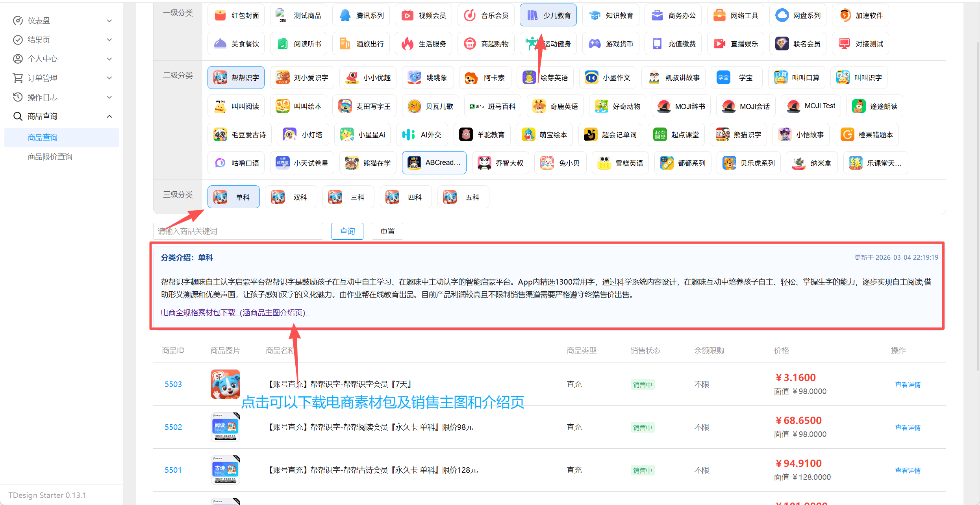Open the 商品限价查询 page
This screenshot has height=505, width=980.
coord(50,156)
